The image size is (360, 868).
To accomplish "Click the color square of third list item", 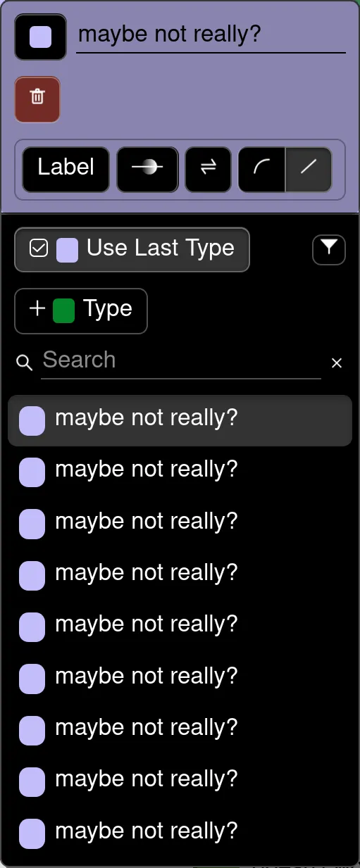I will 32,524.
